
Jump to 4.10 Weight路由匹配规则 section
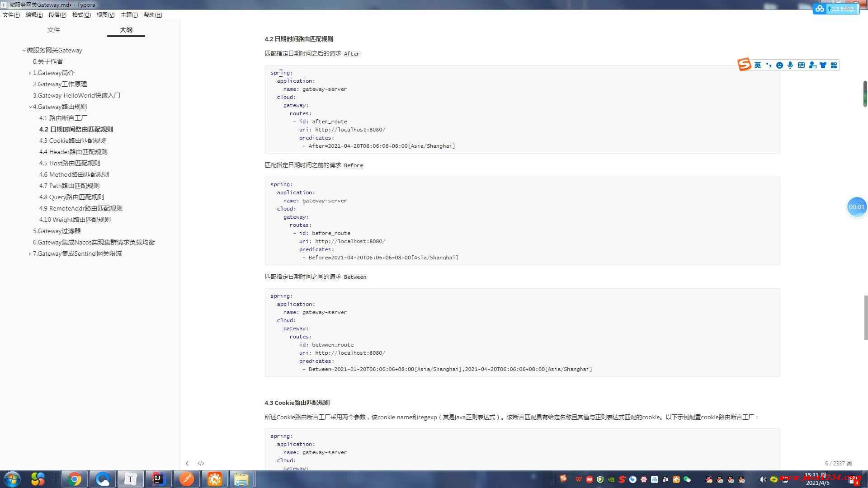75,220
